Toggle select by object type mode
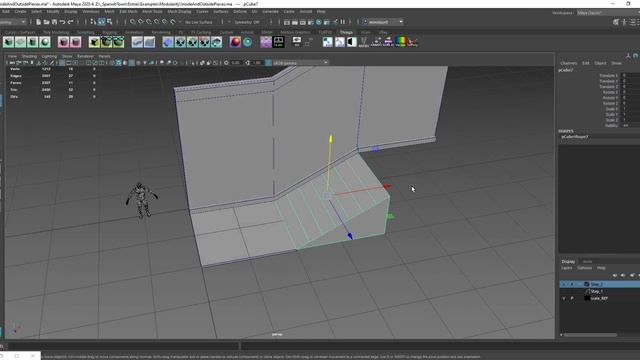The height and width of the screenshot is (360, 640). [x=102, y=22]
